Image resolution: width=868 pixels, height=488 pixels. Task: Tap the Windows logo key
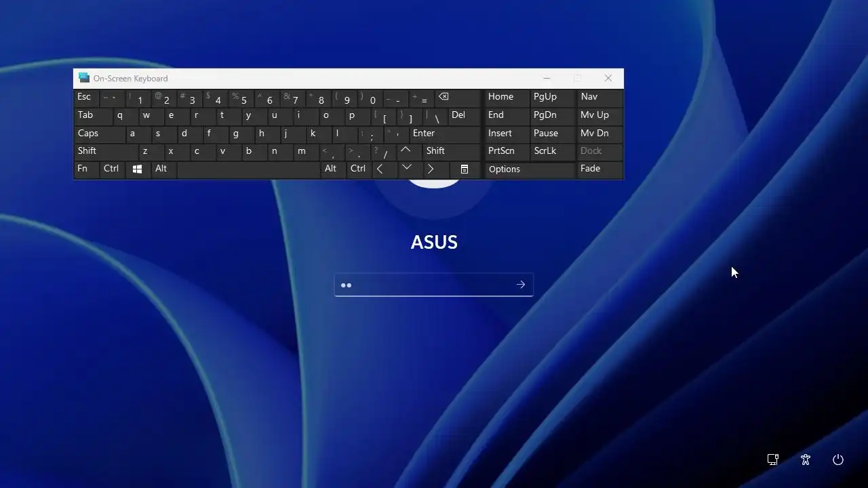click(x=137, y=169)
